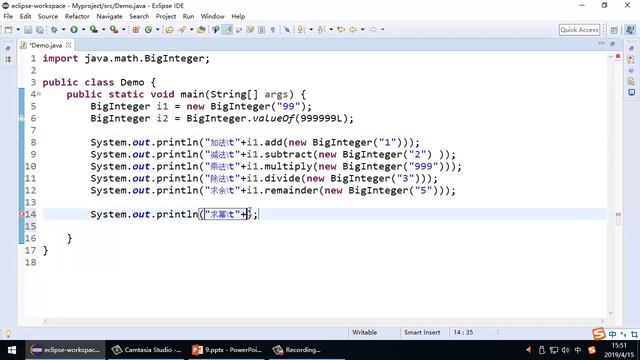
Task: Expand the Debug dropdown arrow
Action: click(63, 29)
